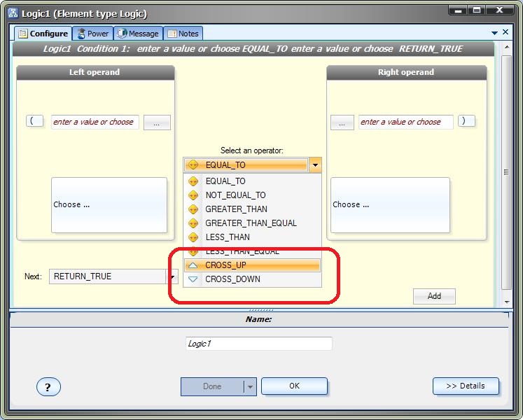Click the CROSS_UP triangle icon

tap(193, 265)
